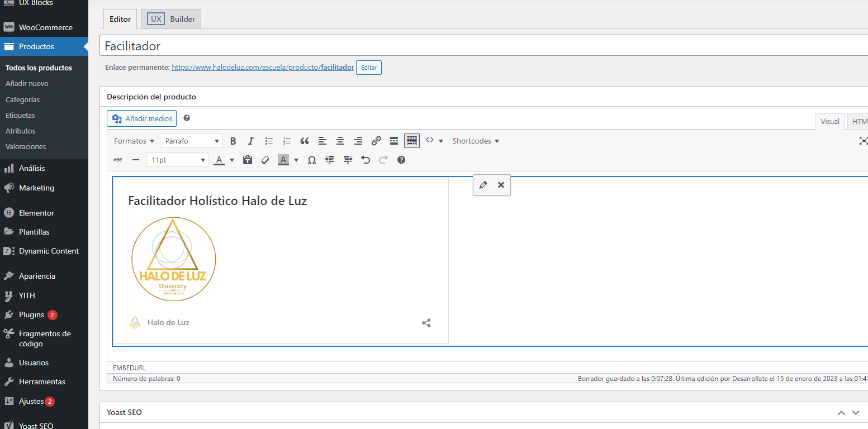868x429 pixels.
Task: Click Halo de Luz site name in embed
Action: coord(168,322)
